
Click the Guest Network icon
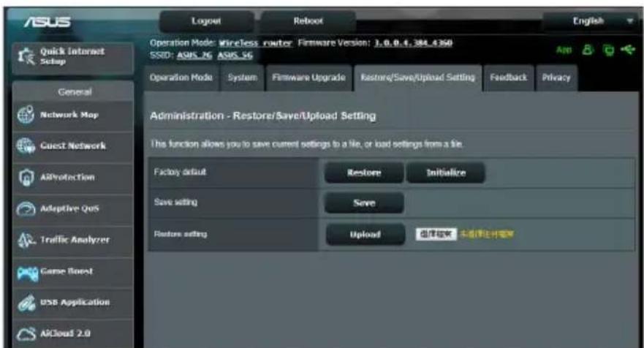(x=26, y=146)
